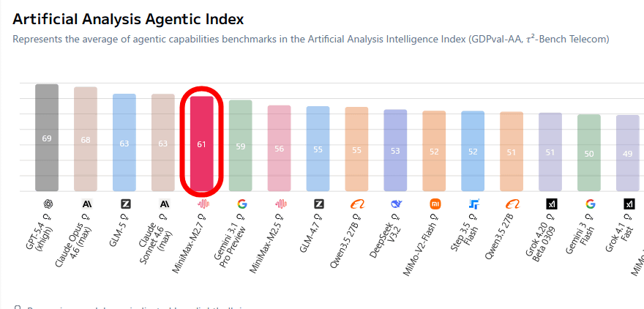The height and width of the screenshot is (309, 644).
Task: Click the Alibaba logo under the Qwen3.5 27B bar scoring 55
Action: click(357, 204)
